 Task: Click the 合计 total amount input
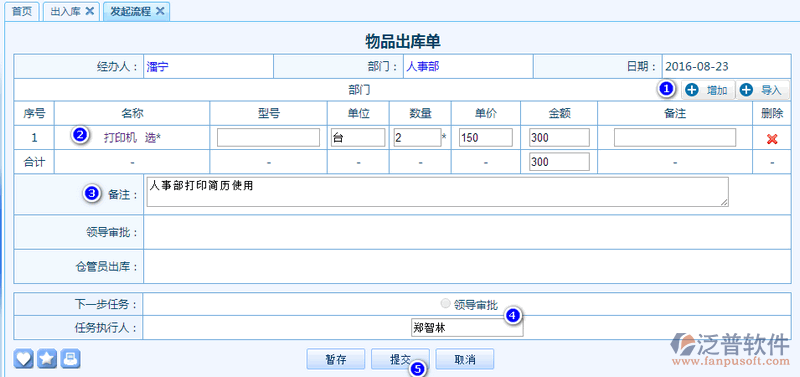[x=559, y=162]
